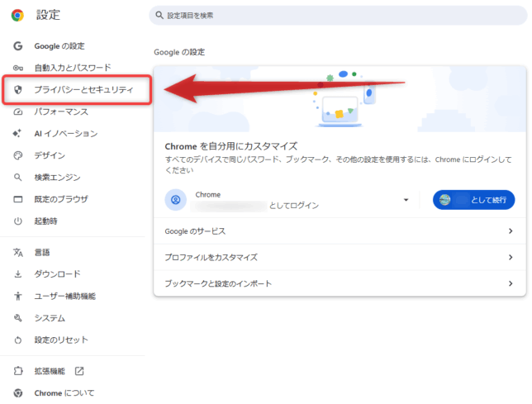Click the Google G icon in sidebar
532x404 pixels.
coord(18,45)
